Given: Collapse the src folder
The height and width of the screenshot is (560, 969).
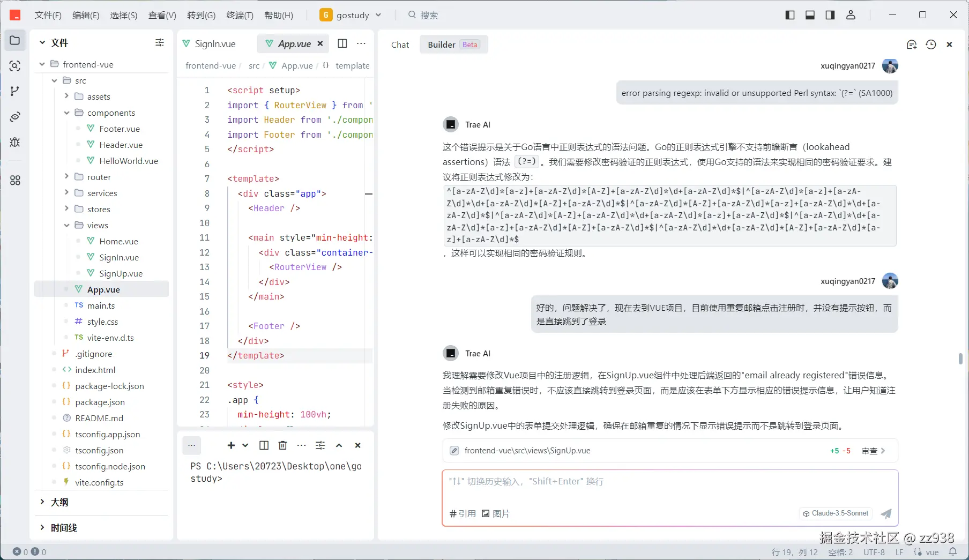Looking at the screenshot, I should pos(55,80).
